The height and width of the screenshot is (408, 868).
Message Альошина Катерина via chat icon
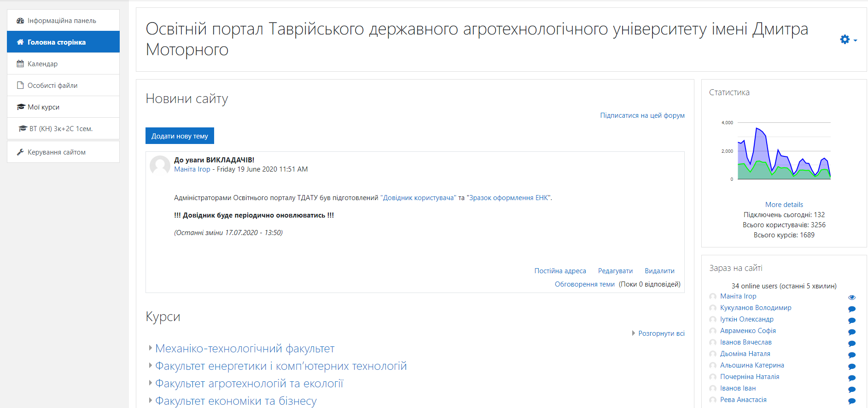(x=852, y=367)
